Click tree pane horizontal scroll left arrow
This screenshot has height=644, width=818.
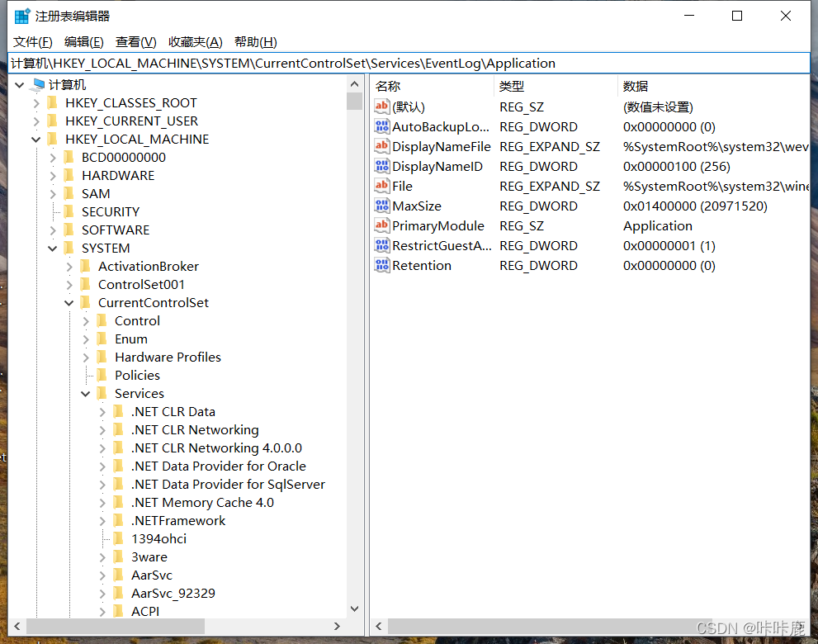[17, 627]
